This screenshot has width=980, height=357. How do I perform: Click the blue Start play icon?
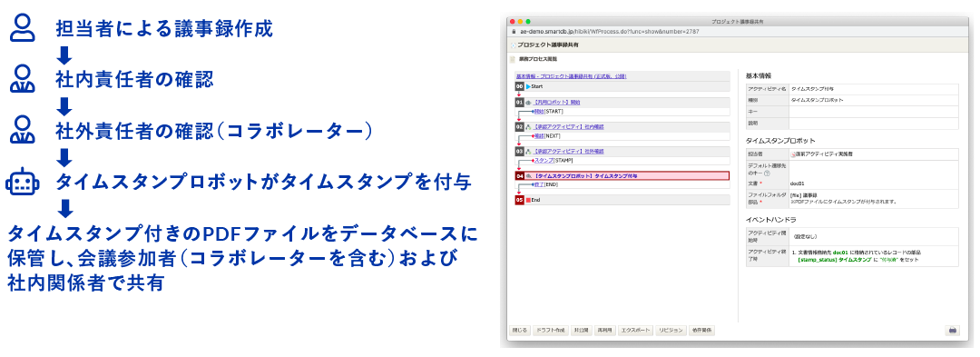[x=528, y=86]
